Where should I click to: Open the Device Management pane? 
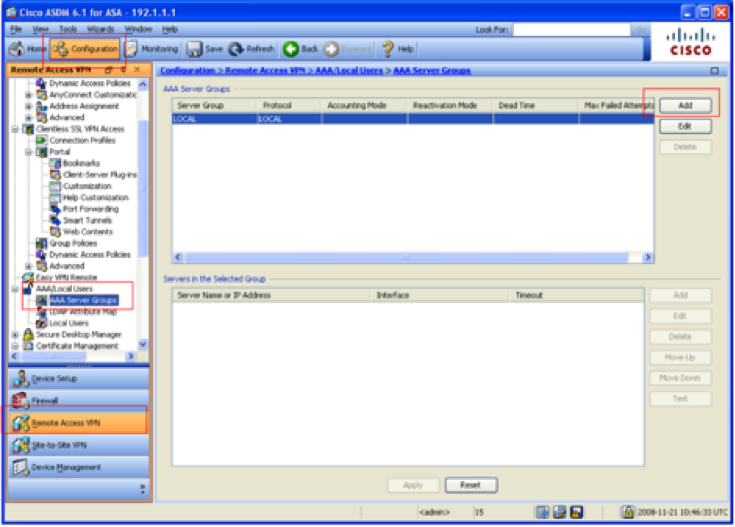pos(78,467)
